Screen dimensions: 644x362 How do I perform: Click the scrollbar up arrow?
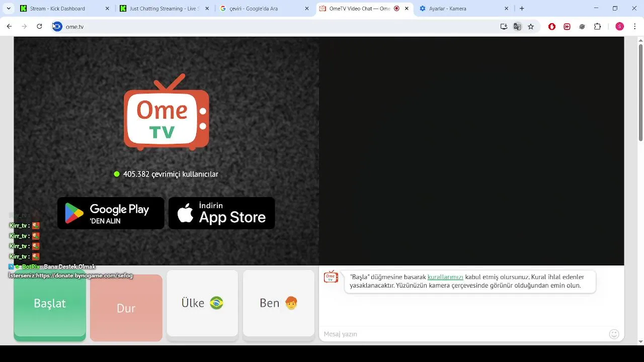(640, 40)
